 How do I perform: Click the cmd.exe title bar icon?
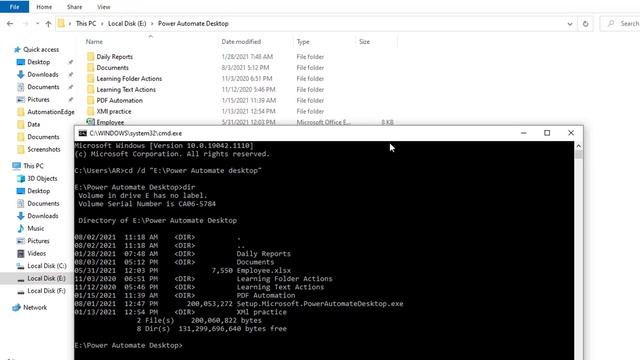82,133
